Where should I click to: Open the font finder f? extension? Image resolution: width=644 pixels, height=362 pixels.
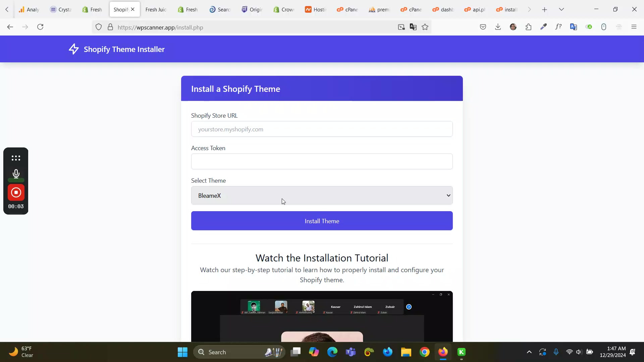558,27
